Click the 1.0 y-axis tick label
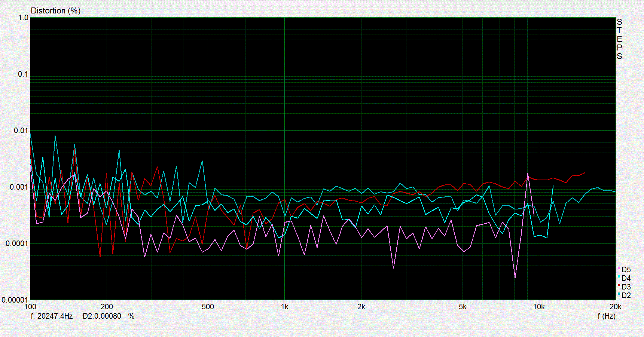644x337 pixels. pos(23,18)
